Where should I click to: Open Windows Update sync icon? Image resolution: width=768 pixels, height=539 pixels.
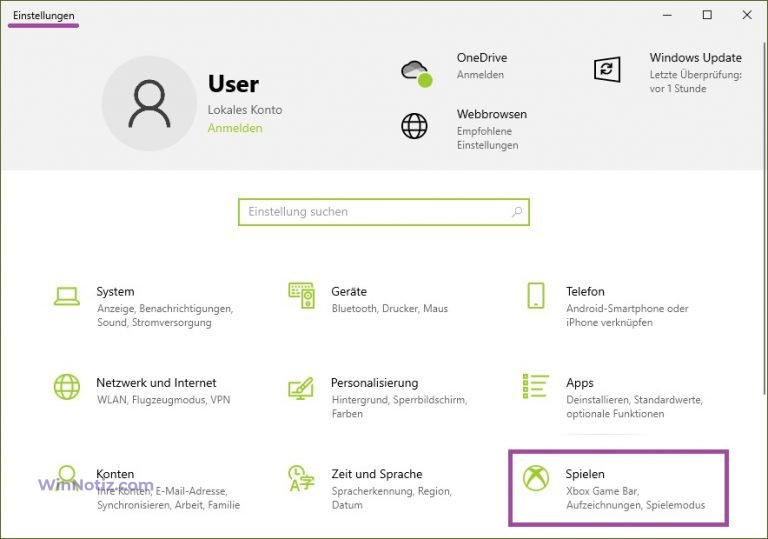click(607, 69)
